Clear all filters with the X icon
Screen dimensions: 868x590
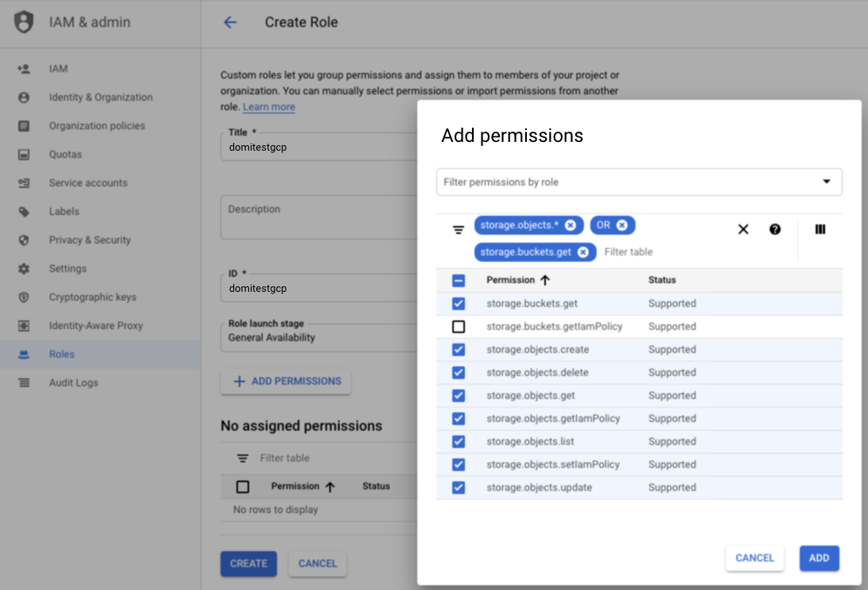743,229
